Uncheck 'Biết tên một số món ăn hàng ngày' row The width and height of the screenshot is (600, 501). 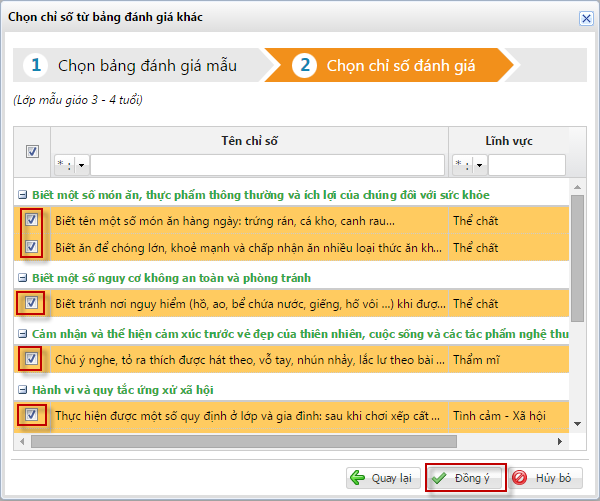tap(31, 220)
